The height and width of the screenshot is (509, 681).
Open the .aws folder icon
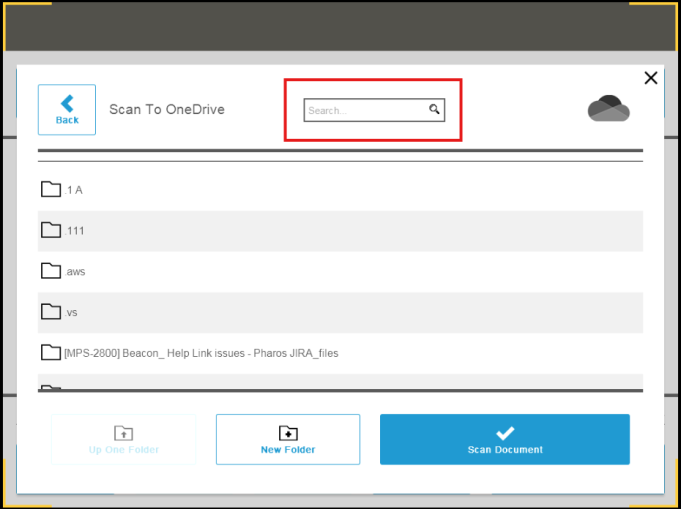click(51, 271)
